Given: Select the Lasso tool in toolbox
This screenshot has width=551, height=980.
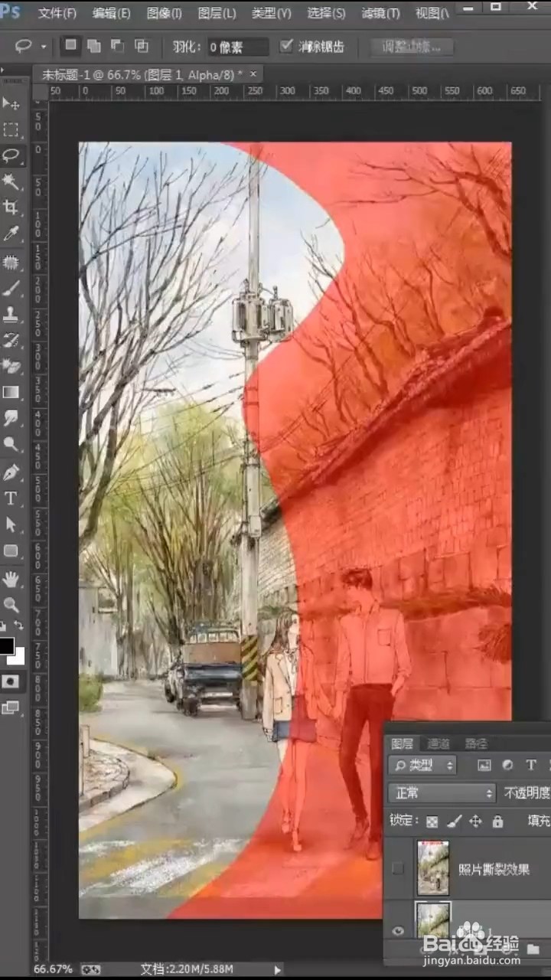Looking at the screenshot, I should (x=11, y=155).
